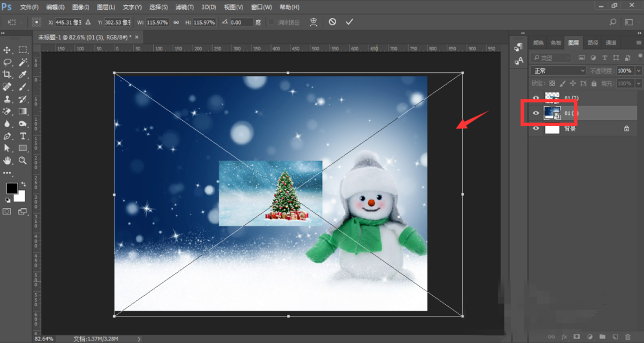Select the Hand tool
Screen dimensions: 644x343
pos(7,160)
